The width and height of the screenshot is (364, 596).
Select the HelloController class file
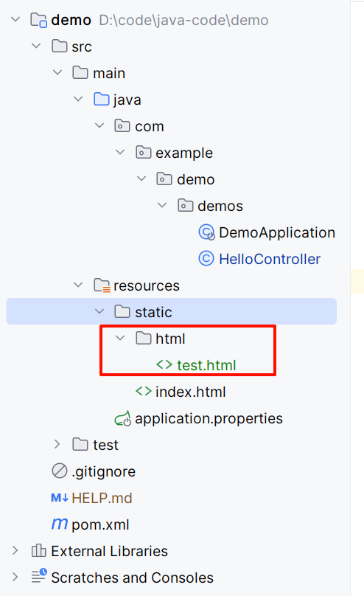pyautogui.click(x=259, y=259)
